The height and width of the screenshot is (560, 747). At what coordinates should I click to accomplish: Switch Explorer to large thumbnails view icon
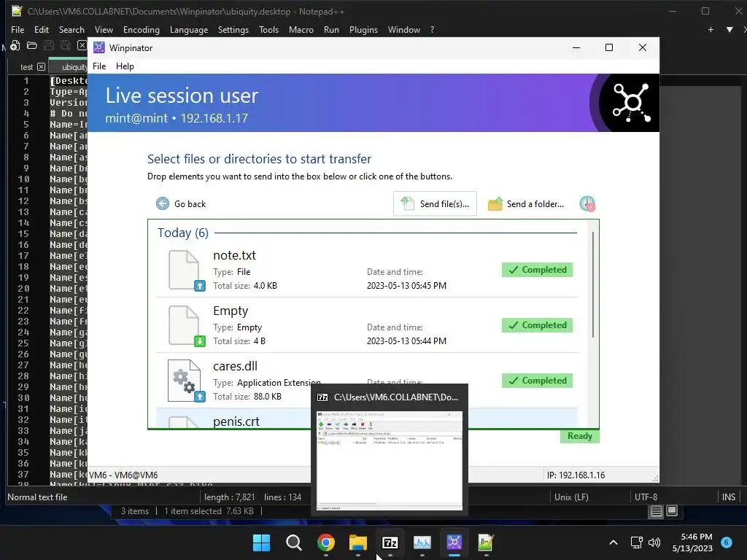[672, 511]
